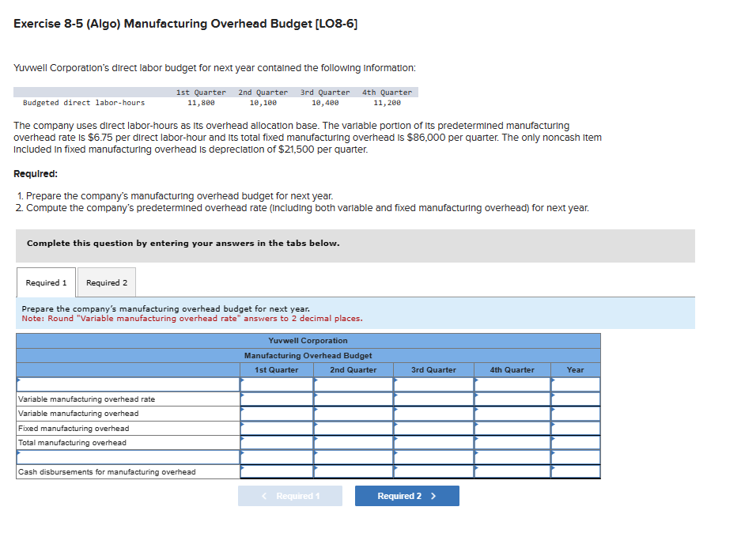Open the top blank row label dropdown cell
Image resolution: width=756 pixels, height=537 pixels.
125,384
